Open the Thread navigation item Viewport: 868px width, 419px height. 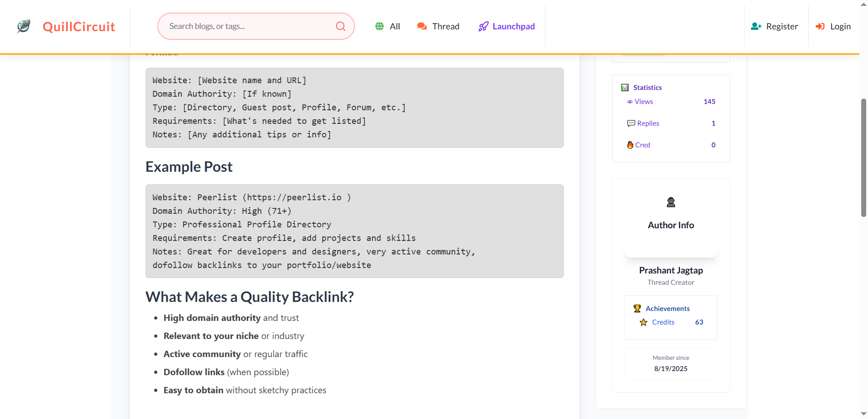pyautogui.click(x=438, y=26)
